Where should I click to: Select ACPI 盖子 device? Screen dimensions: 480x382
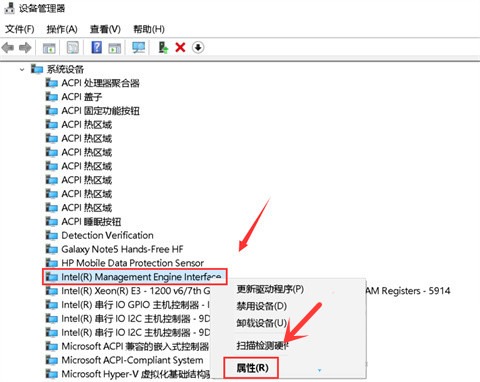pos(74,97)
